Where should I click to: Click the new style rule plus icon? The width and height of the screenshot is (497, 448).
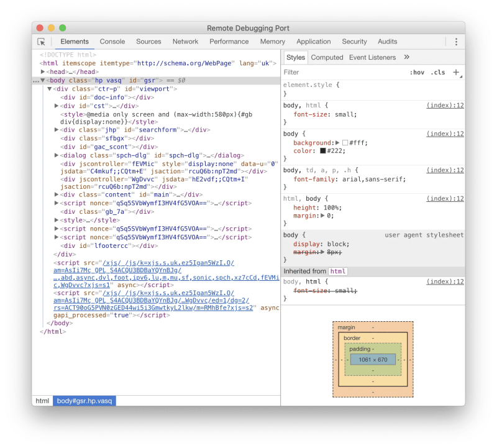[456, 72]
